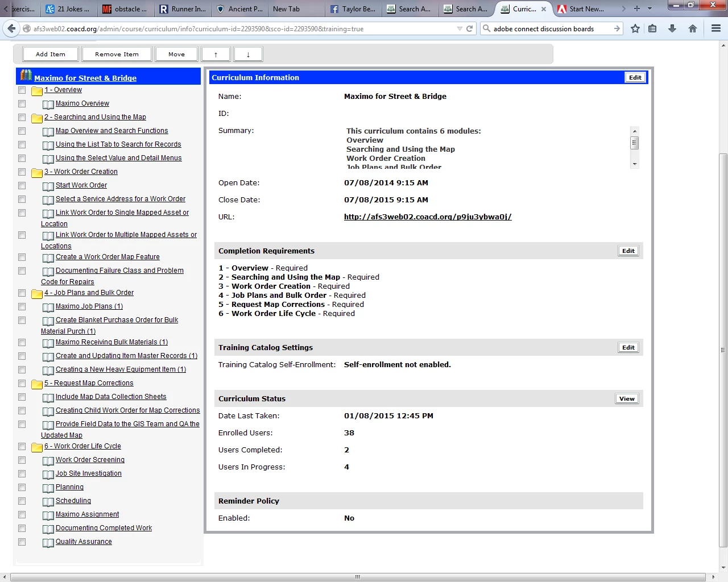Check the box for 5 - Request Map Corrections
728x582 pixels.
[x=22, y=383]
